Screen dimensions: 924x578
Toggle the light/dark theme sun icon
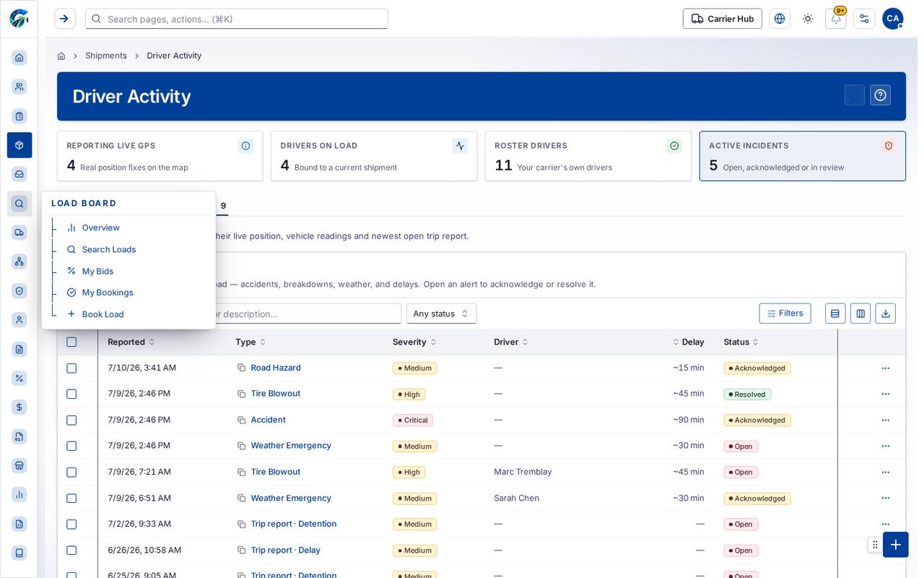point(808,19)
